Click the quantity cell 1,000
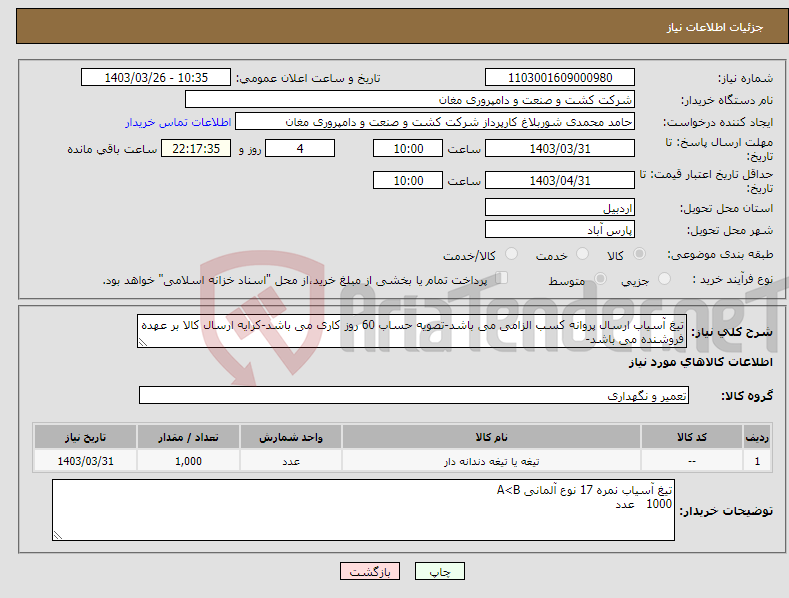This screenshot has width=789, height=598. [188, 461]
